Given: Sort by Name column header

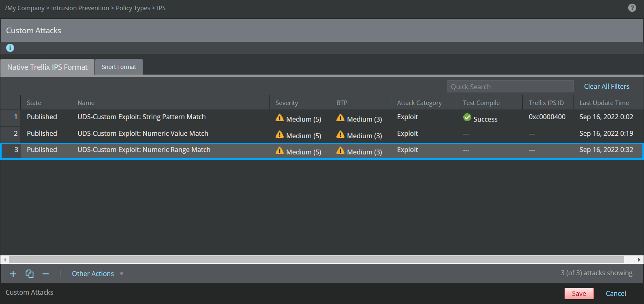Looking at the screenshot, I should [170, 103].
